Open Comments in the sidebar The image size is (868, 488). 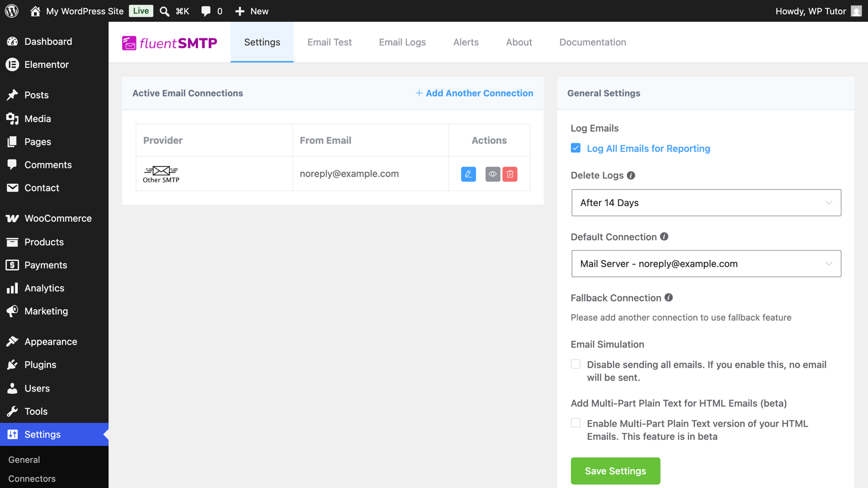point(54,165)
